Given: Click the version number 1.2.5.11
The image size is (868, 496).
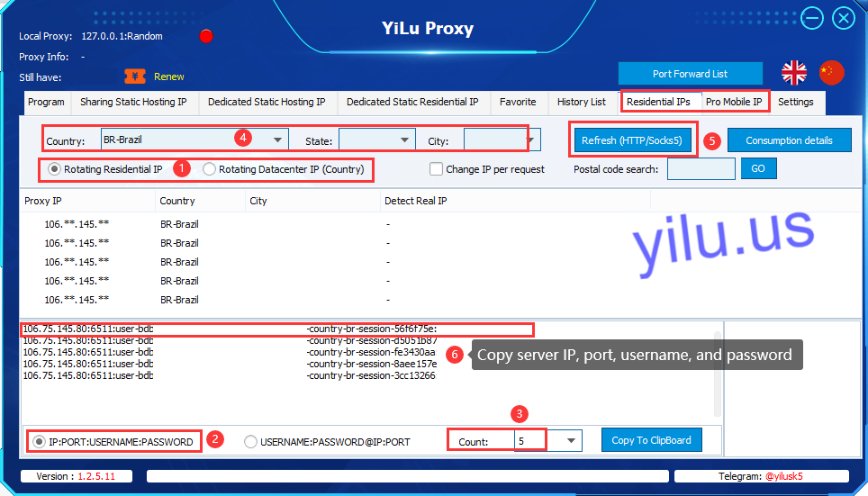Looking at the screenshot, I should point(95,476).
